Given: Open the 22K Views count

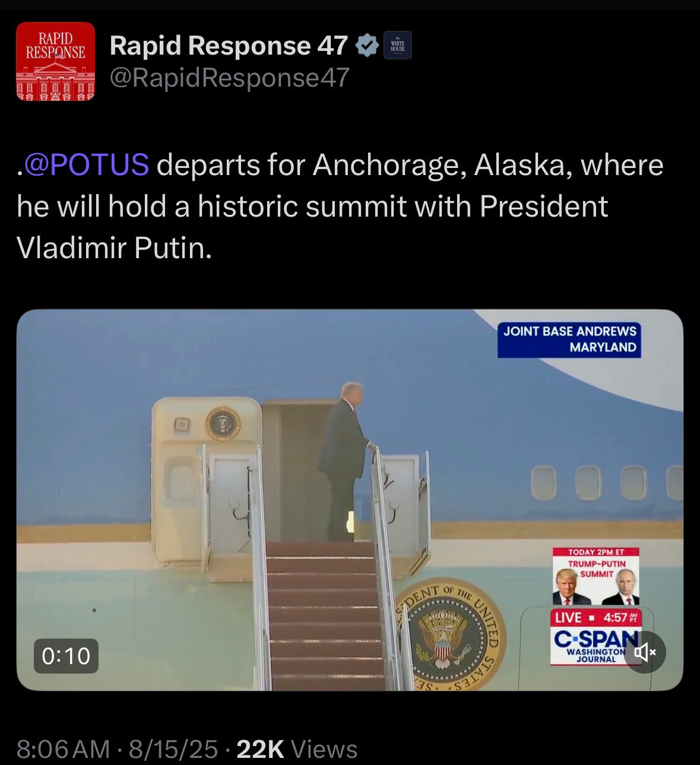Looking at the screenshot, I should coord(297,749).
